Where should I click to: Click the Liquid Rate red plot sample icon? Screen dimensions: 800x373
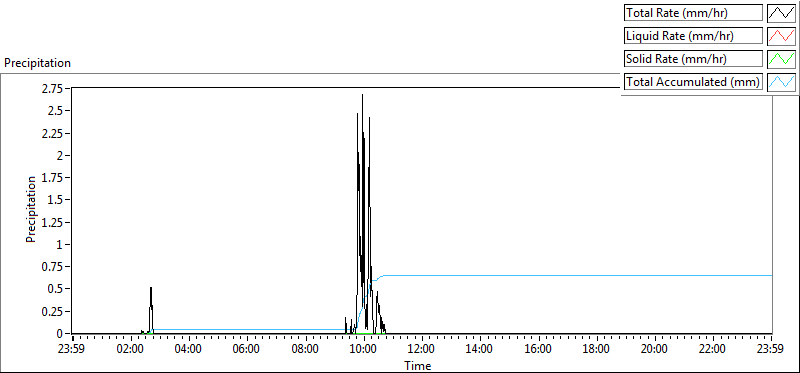(781, 36)
